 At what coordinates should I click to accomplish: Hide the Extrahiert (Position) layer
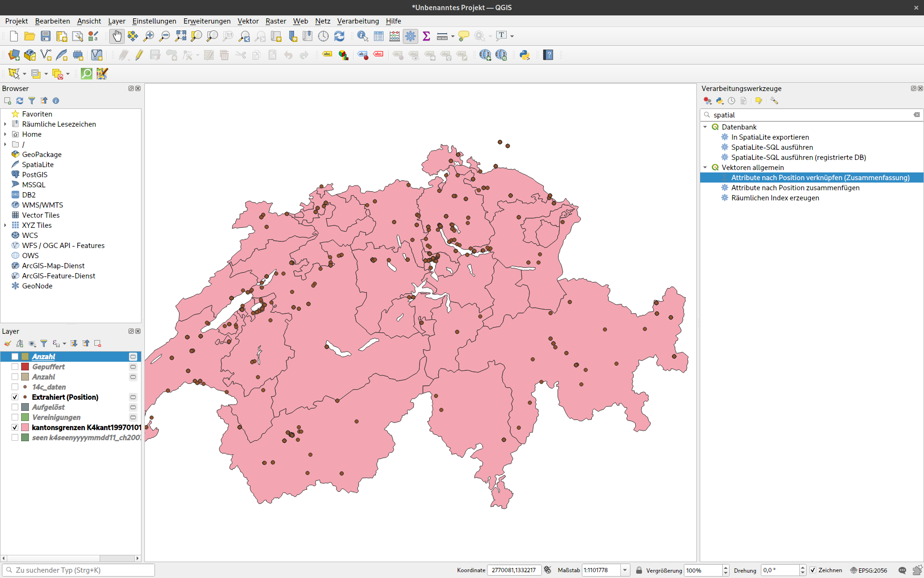click(x=15, y=397)
